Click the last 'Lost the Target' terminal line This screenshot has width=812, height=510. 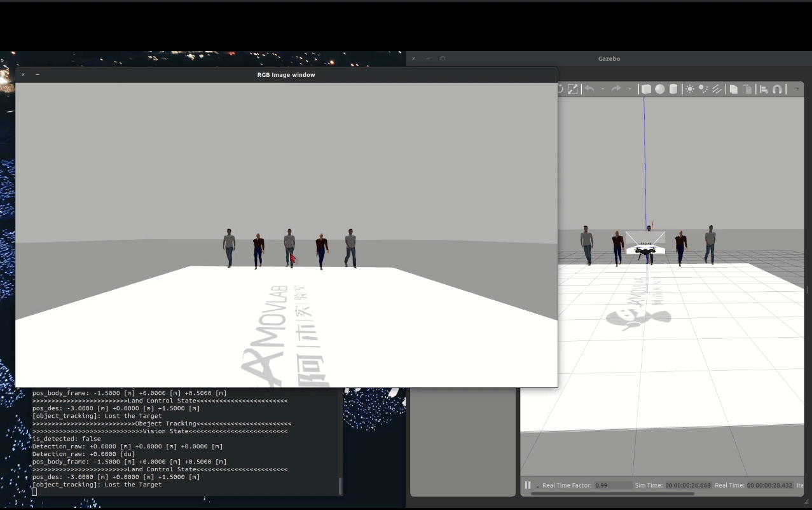97,485
